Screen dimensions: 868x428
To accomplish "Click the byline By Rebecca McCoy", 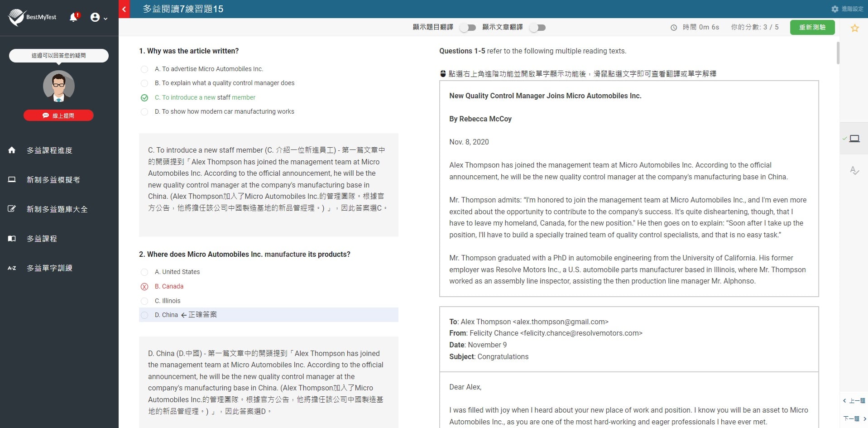I will click(x=480, y=119).
